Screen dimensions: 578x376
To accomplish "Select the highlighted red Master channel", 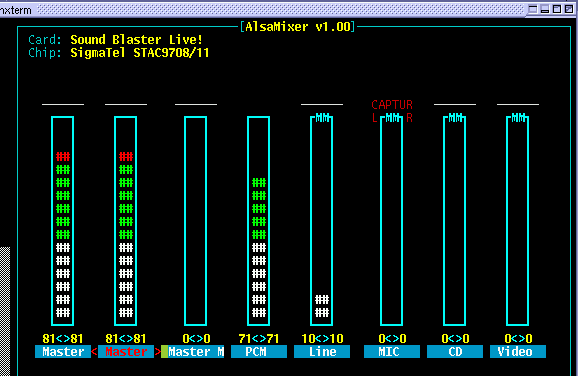I will coord(126,352).
